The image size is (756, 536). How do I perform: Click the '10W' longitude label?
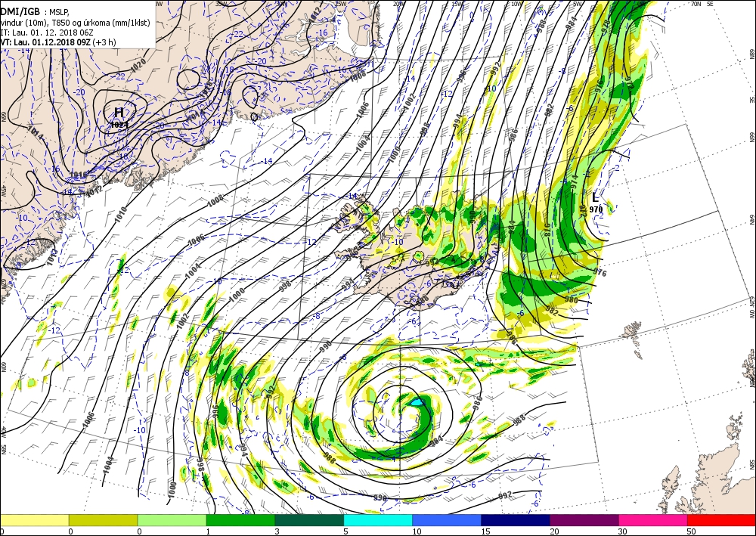(516, 3)
